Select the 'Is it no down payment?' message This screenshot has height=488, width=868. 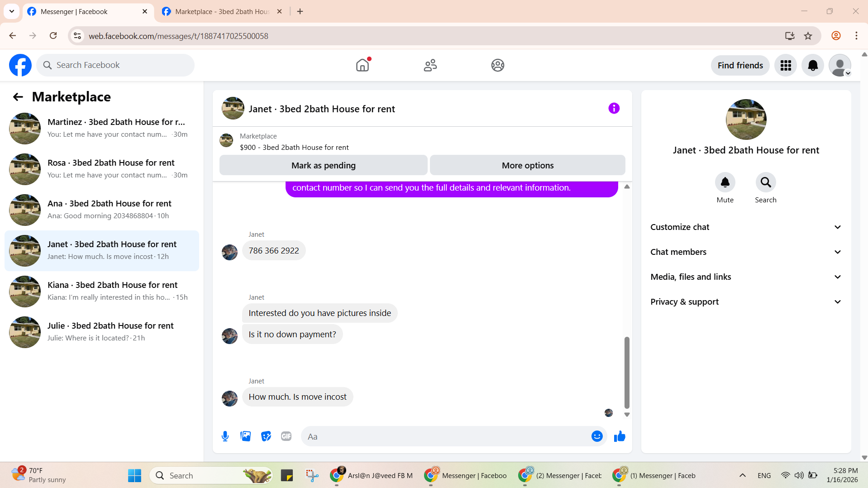[292, 335]
